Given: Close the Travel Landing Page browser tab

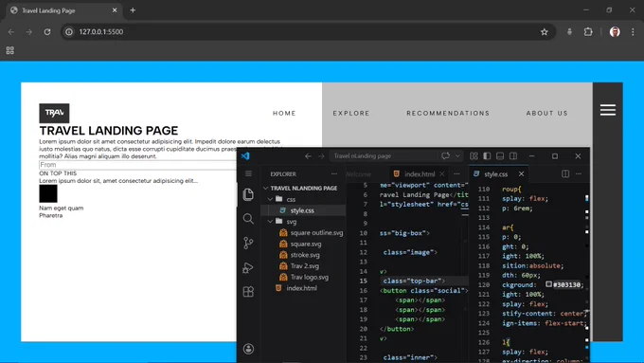Looking at the screenshot, I should pos(115,10).
